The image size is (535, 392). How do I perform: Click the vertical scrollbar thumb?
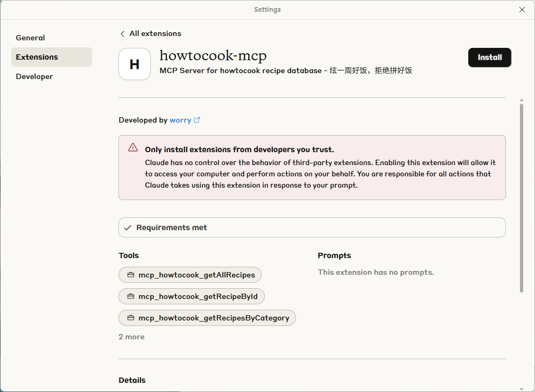pyautogui.click(x=522, y=198)
